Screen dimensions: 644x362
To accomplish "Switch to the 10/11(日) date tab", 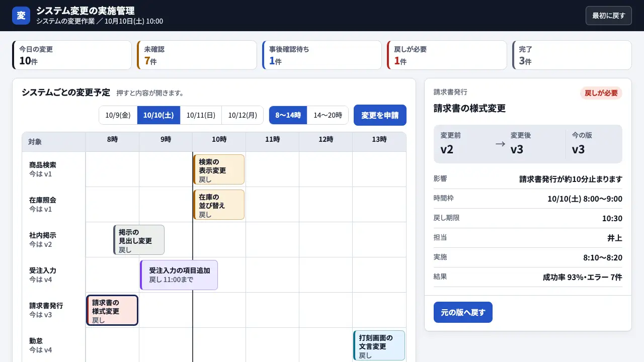I will coord(201,115).
